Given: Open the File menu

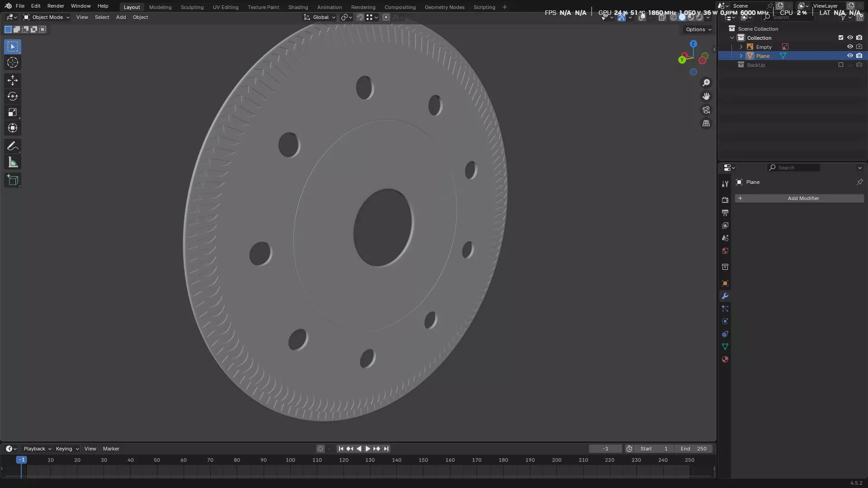Looking at the screenshot, I should coord(20,6).
